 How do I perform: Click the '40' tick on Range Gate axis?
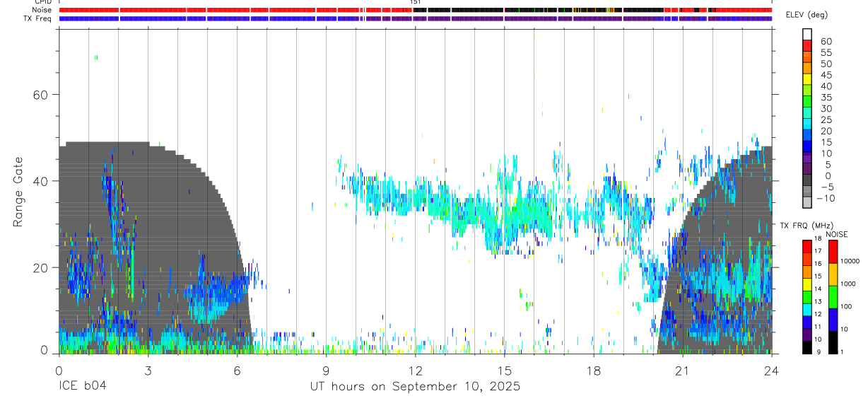coord(41,181)
